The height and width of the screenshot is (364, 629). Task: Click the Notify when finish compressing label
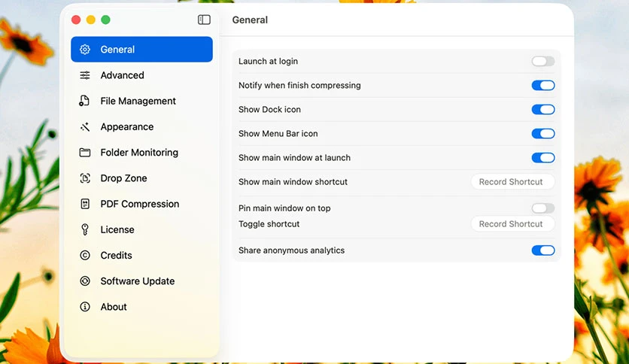pyautogui.click(x=299, y=86)
